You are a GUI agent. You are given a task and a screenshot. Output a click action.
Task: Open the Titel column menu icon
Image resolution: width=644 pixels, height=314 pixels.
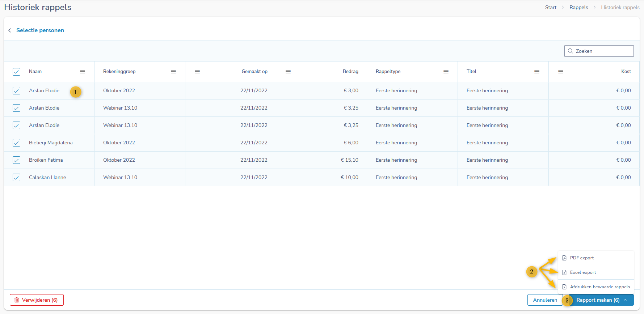point(537,72)
